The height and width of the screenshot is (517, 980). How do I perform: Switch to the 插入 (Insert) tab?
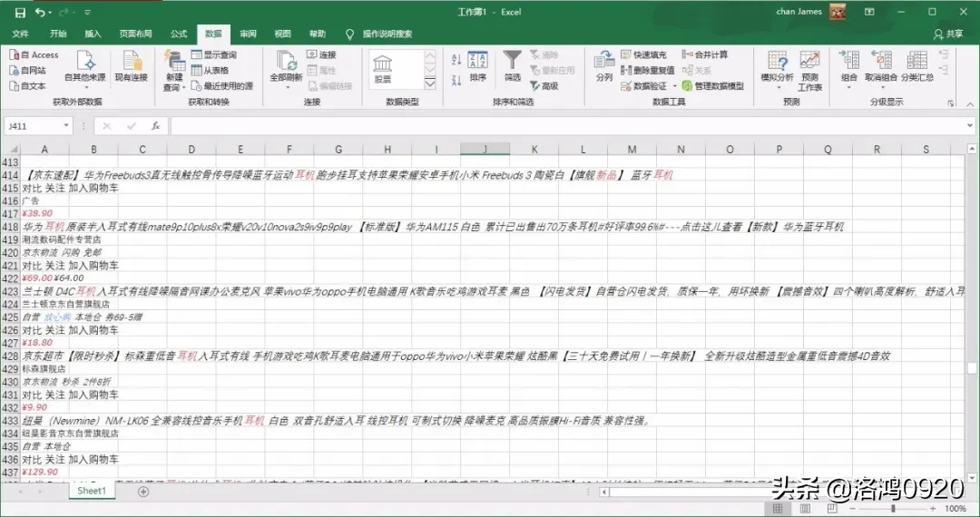[93, 34]
